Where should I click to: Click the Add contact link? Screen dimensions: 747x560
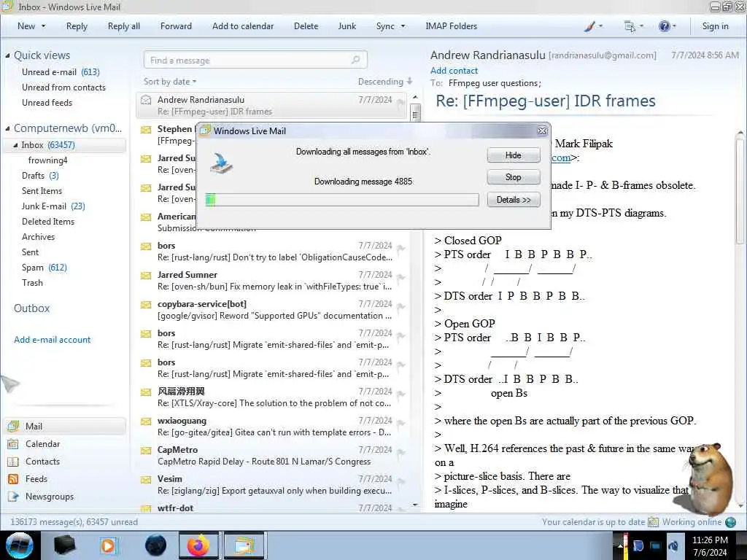454,71
